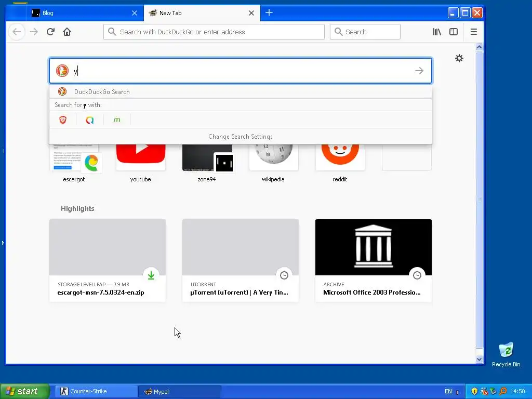Select DuckDuckGo Search suggestion row

pyautogui.click(x=241, y=91)
